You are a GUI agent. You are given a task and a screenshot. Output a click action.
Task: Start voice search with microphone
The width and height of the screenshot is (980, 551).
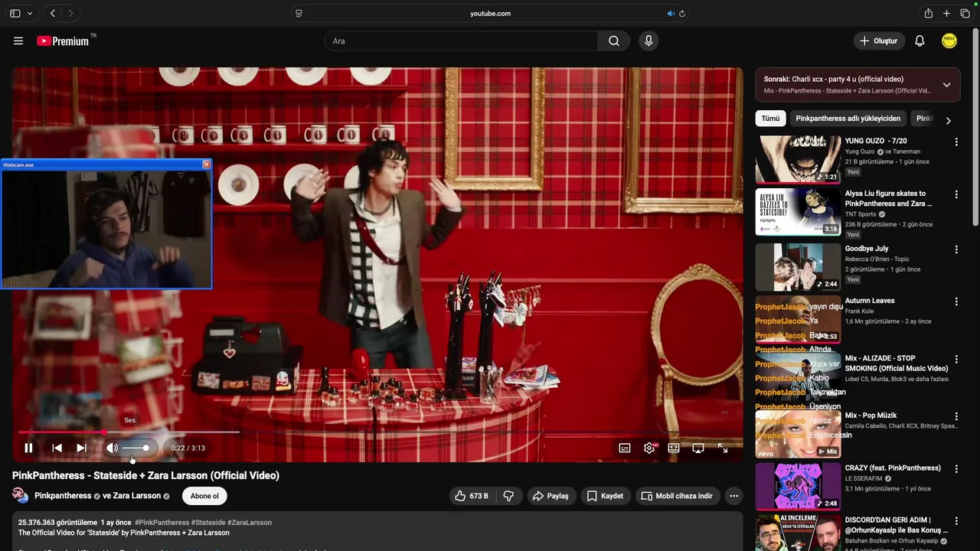648,41
